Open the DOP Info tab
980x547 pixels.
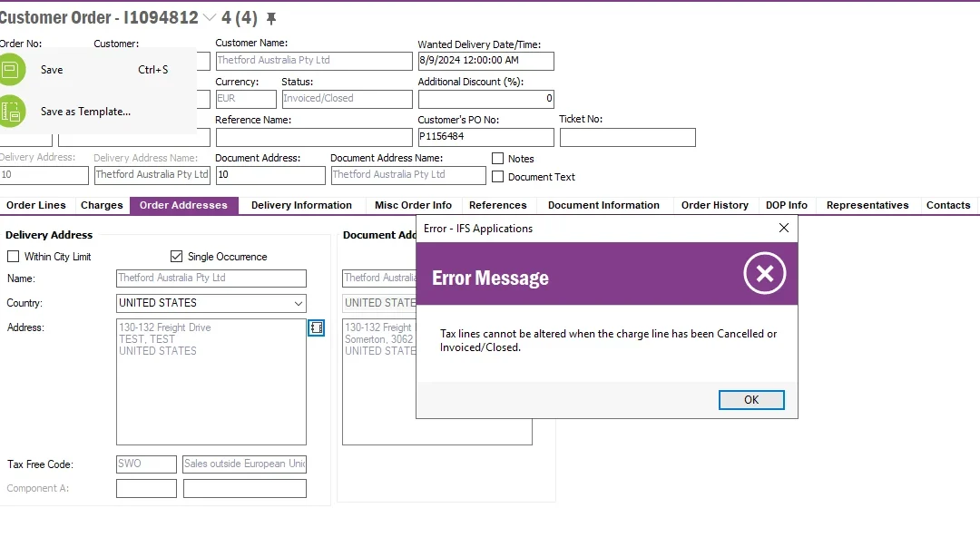tap(787, 205)
